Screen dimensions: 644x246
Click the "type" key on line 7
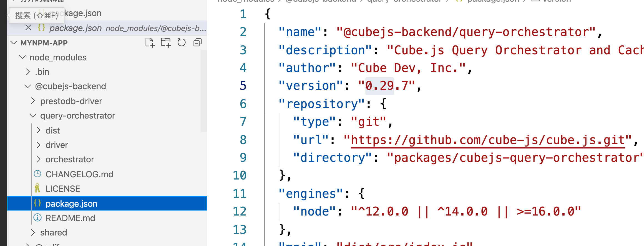point(315,122)
